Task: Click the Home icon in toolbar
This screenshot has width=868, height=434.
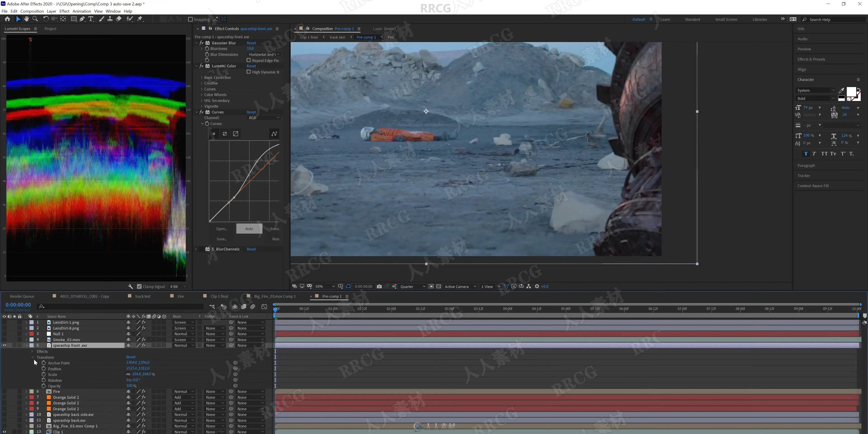Action: pyautogui.click(x=7, y=19)
